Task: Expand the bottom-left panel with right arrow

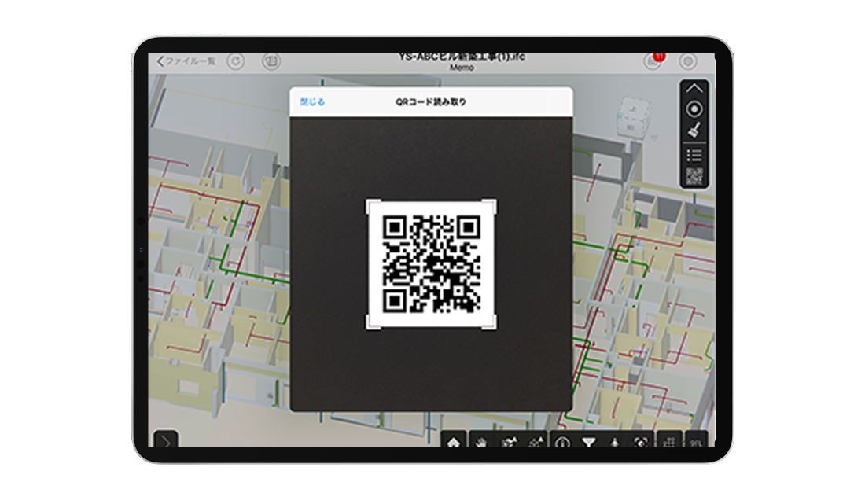Action: pos(166,442)
